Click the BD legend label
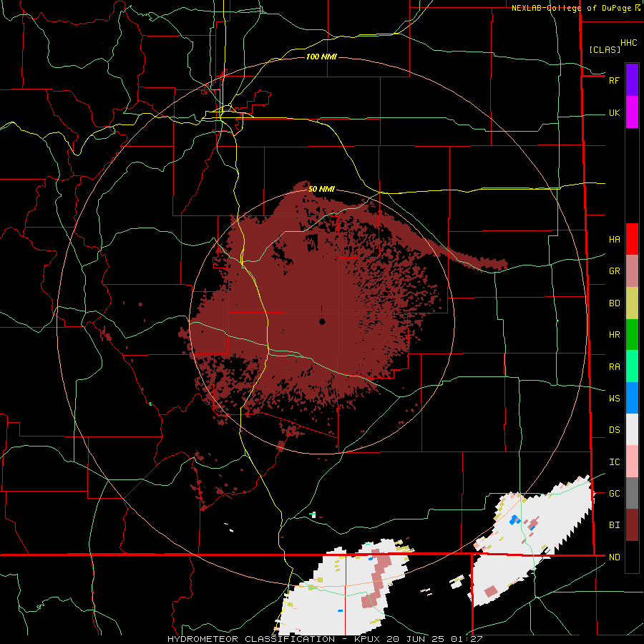The height and width of the screenshot is (644, 644). point(614,303)
